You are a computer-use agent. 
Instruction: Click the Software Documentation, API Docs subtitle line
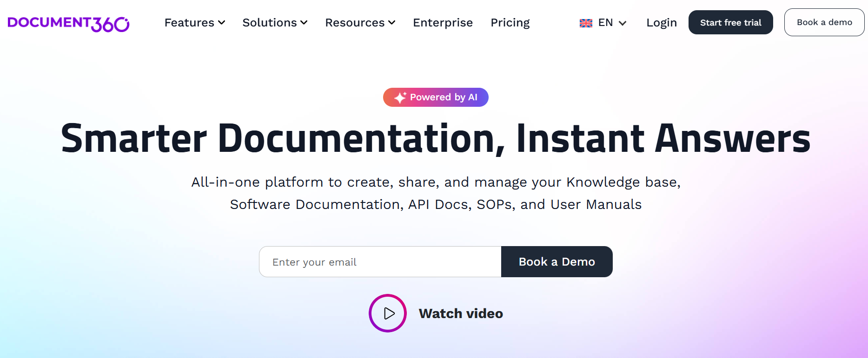(436, 205)
